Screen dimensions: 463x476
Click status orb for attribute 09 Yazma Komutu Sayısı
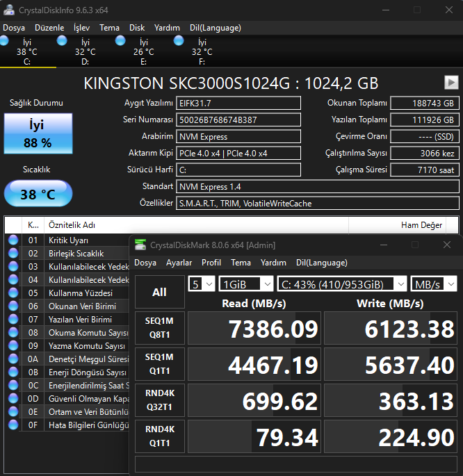click(x=13, y=346)
